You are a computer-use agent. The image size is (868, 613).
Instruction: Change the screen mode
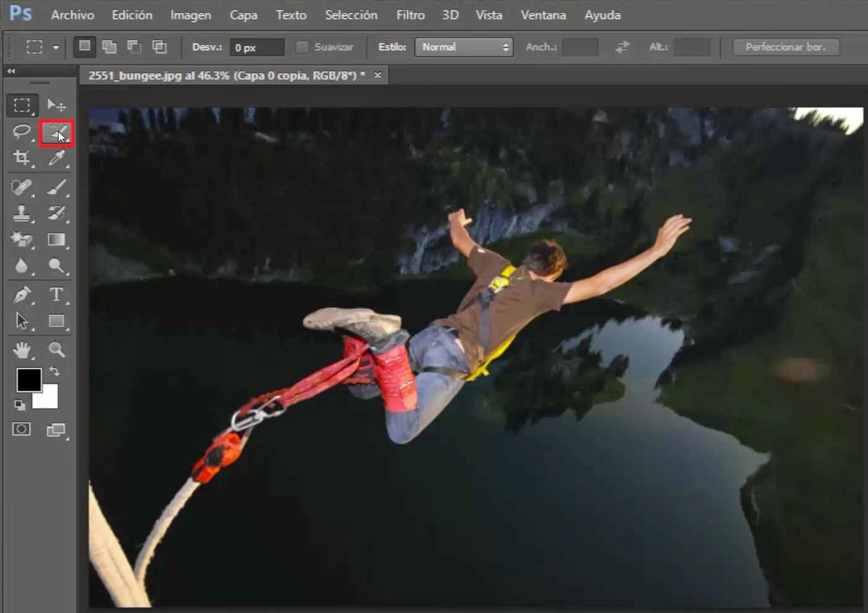coord(56,430)
